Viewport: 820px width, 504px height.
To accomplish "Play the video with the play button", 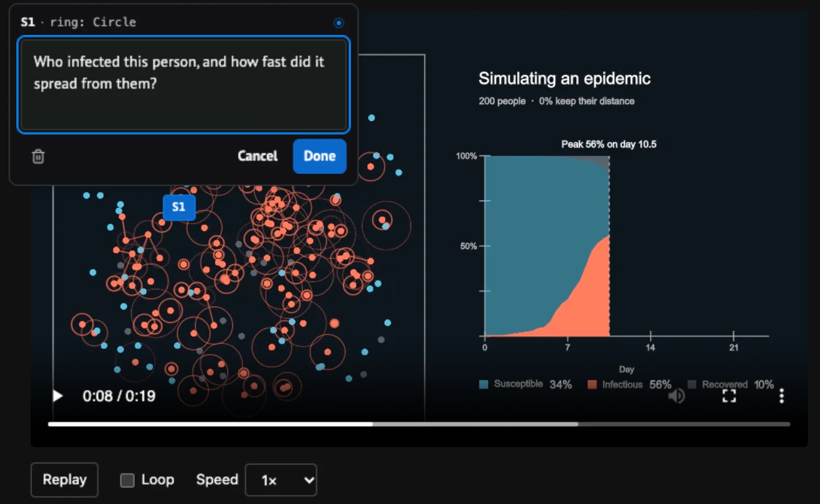I will [57, 396].
